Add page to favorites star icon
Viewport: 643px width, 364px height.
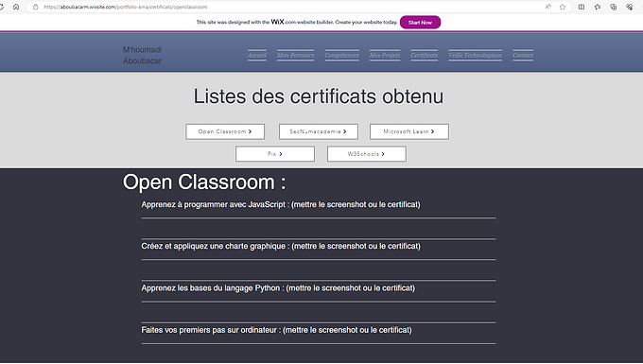(x=563, y=7)
